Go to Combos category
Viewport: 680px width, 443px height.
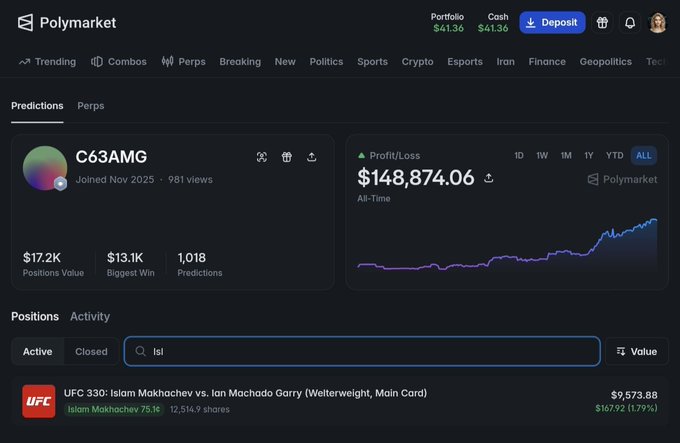point(119,62)
